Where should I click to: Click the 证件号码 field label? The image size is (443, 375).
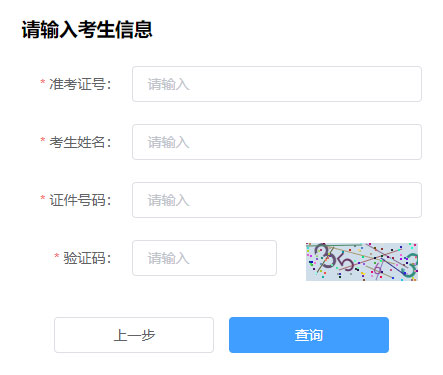80,200
